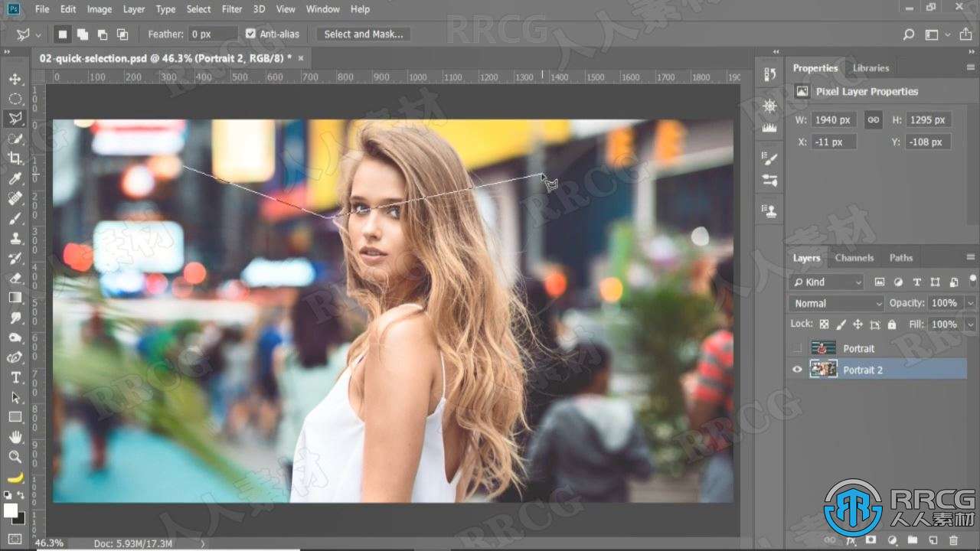The height and width of the screenshot is (551, 980).
Task: Click the search magnifier icon
Action: (909, 34)
